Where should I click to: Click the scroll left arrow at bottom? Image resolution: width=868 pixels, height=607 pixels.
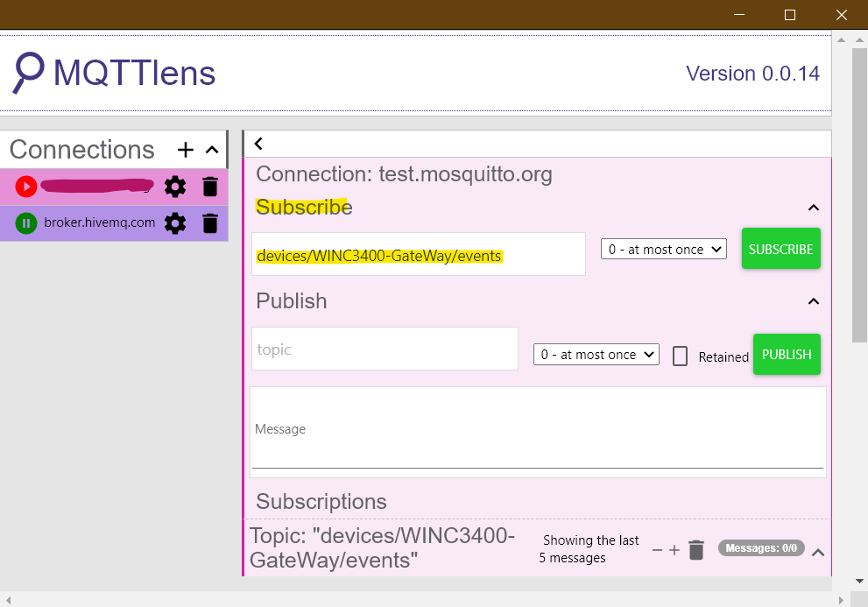pyautogui.click(x=8, y=600)
